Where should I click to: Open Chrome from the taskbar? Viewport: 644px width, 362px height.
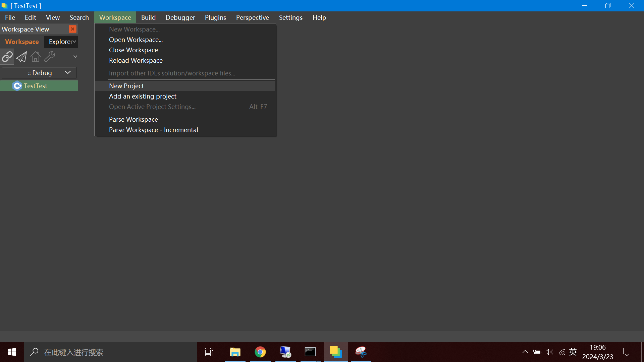[x=260, y=352]
